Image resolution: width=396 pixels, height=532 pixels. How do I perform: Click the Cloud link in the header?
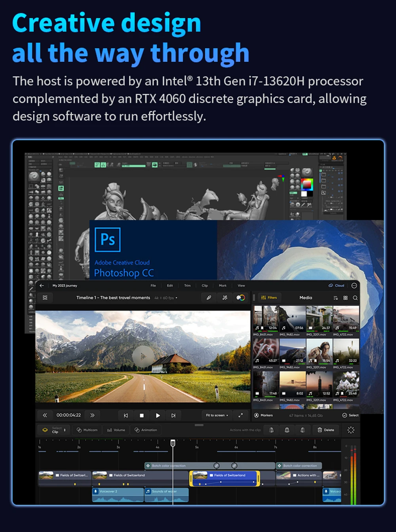click(x=336, y=285)
